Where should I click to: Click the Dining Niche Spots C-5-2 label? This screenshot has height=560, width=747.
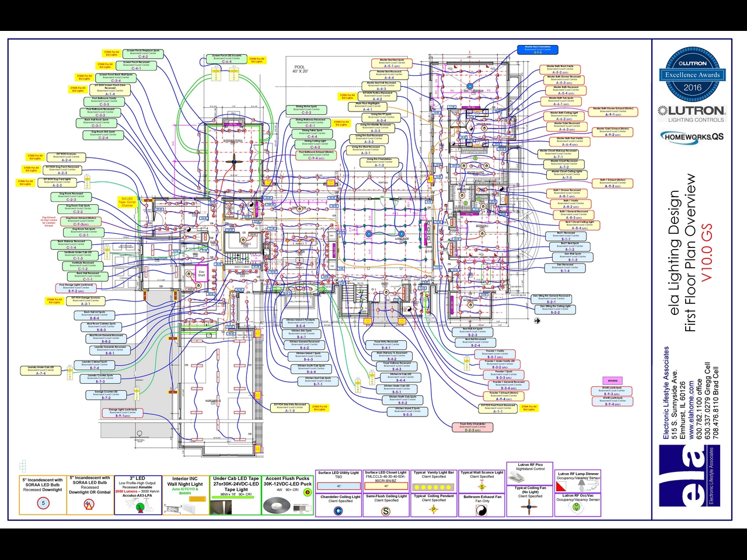point(307,110)
